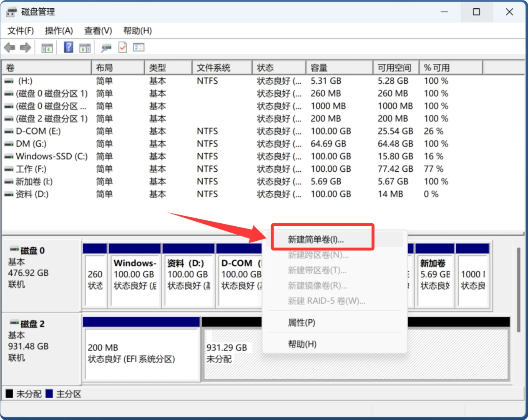Open the 查看(V) menu

(x=98, y=31)
